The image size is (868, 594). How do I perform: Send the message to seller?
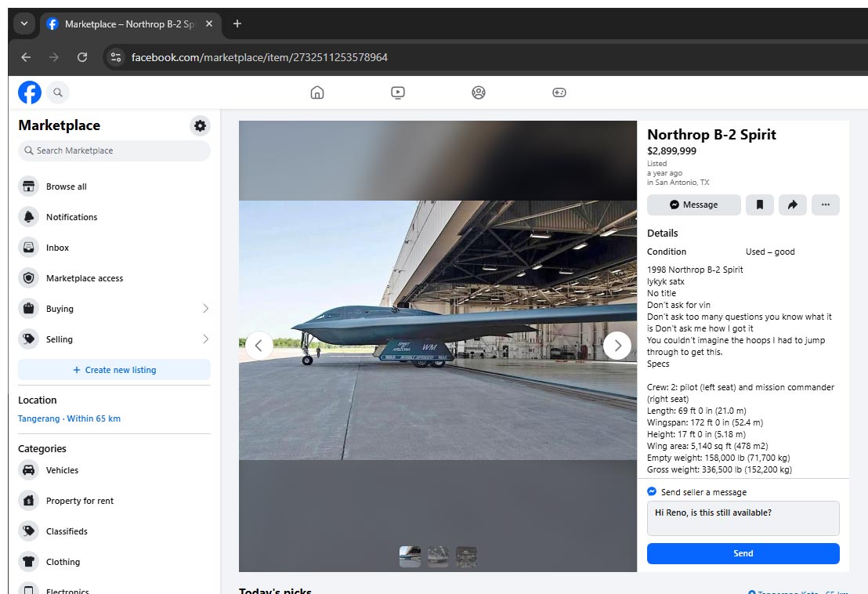tap(743, 553)
